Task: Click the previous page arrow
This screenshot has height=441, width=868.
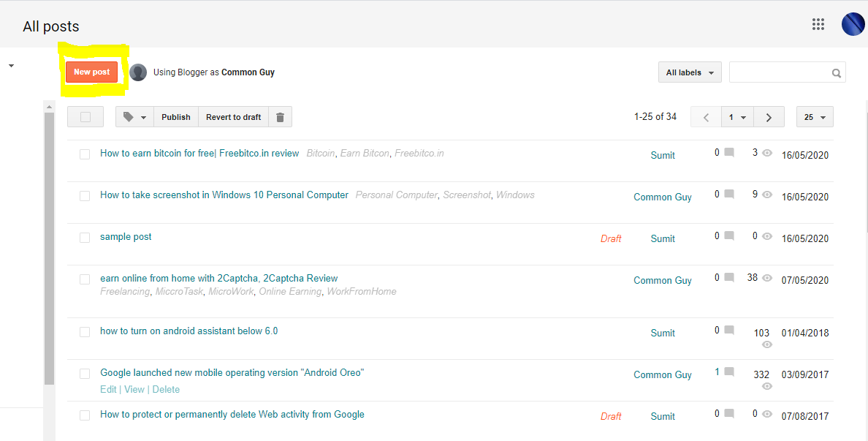Action: coord(705,116)
